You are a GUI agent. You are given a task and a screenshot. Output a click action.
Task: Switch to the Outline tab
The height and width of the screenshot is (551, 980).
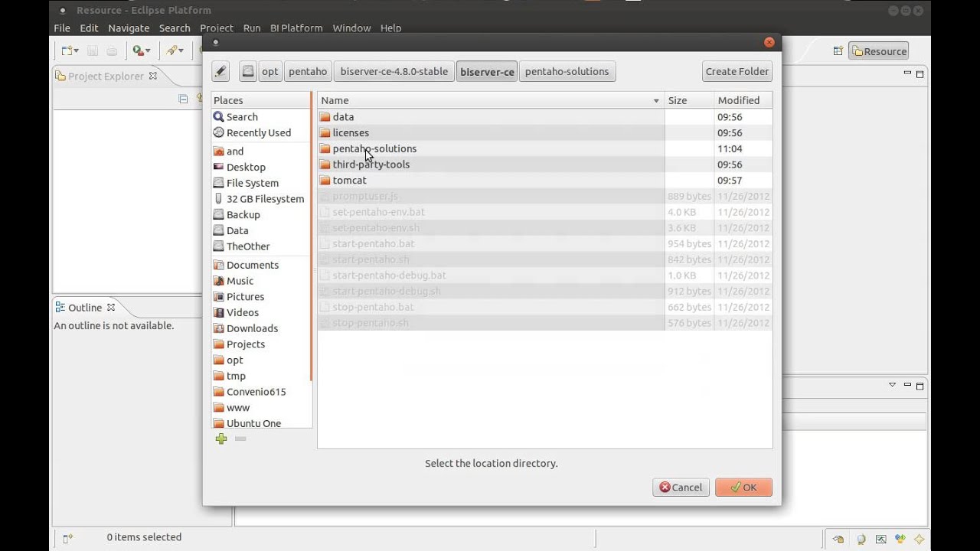(84, 307)
